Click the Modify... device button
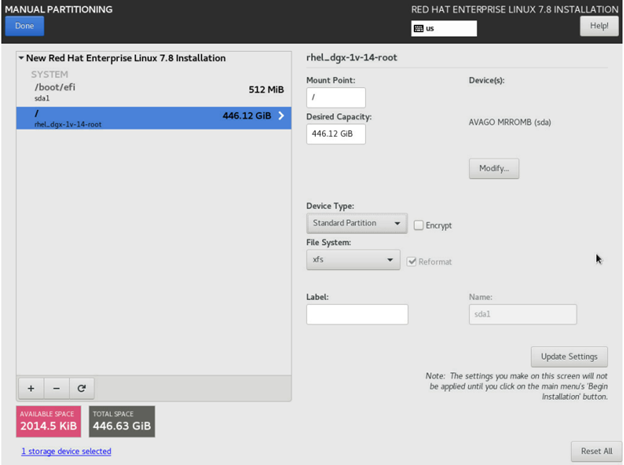The image size is (624, 465). point(493,168)
